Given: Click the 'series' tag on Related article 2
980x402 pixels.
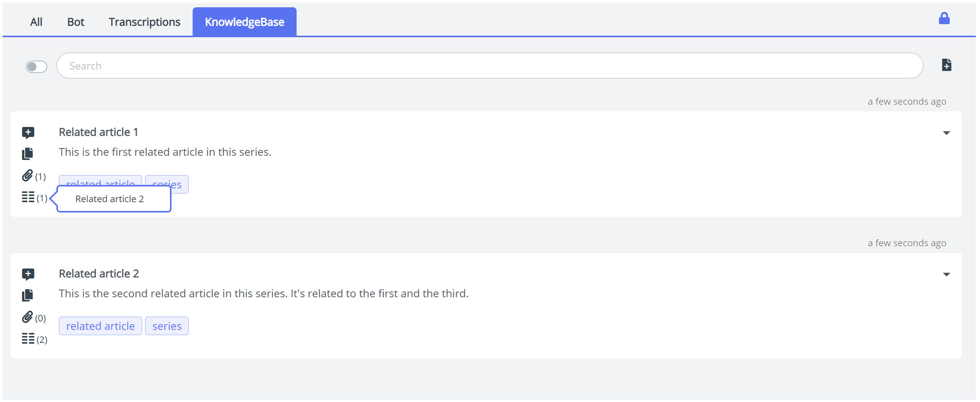Looking at the screenshot, I should point(167,326).
